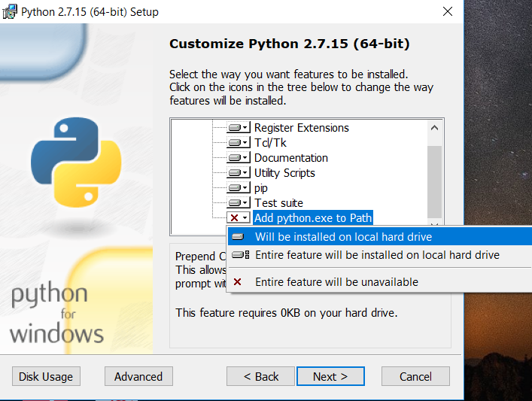Open the Python installer icon in the title bar
Viewport: 532px width, 401px height.
click(x=10, y=12)
